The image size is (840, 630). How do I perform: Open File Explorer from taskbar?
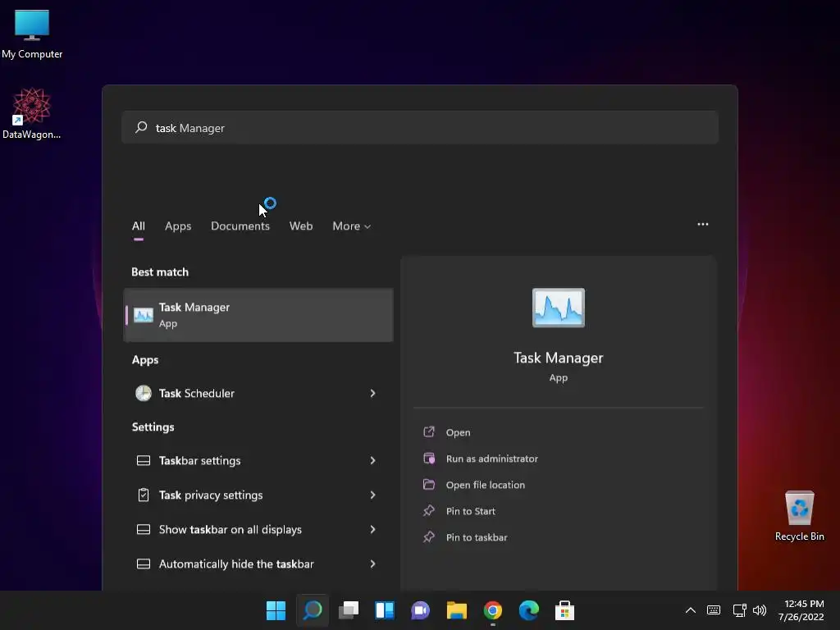pyautogui.click(x=456, y=610)
